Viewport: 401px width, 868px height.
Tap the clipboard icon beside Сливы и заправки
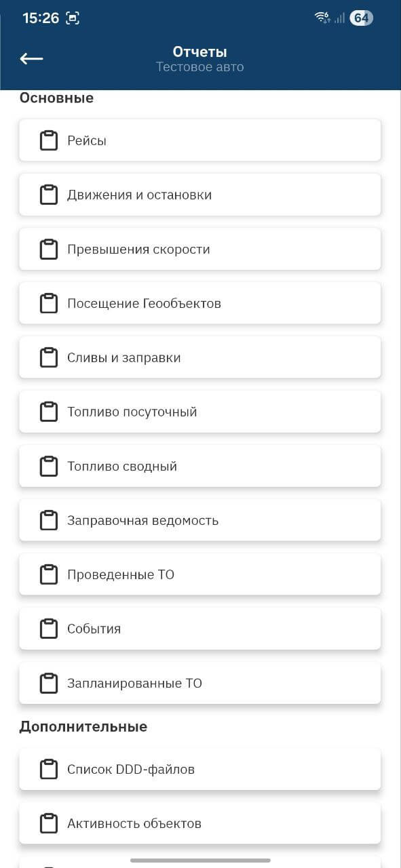[x=48, y=357]
